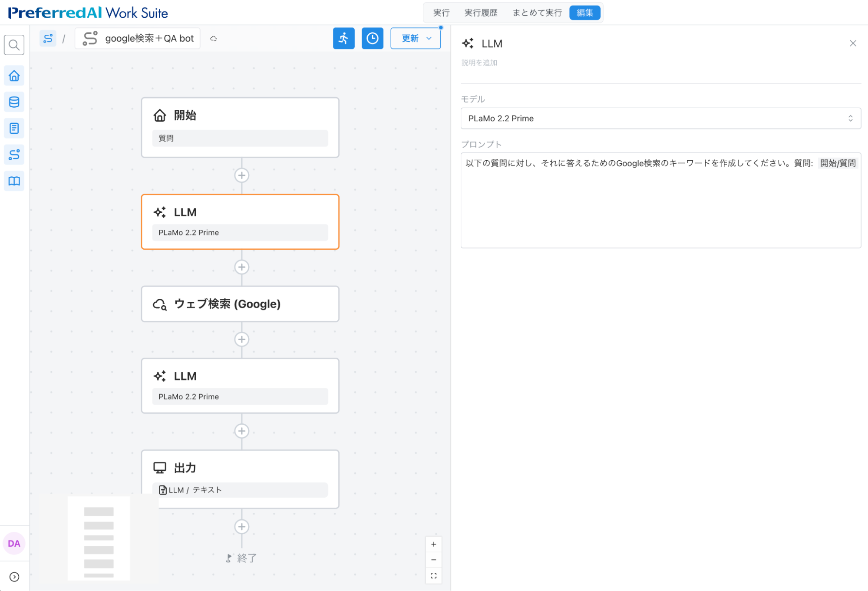Click the search icon in sidebar
The image size is (868, 591).
point(14,45)
